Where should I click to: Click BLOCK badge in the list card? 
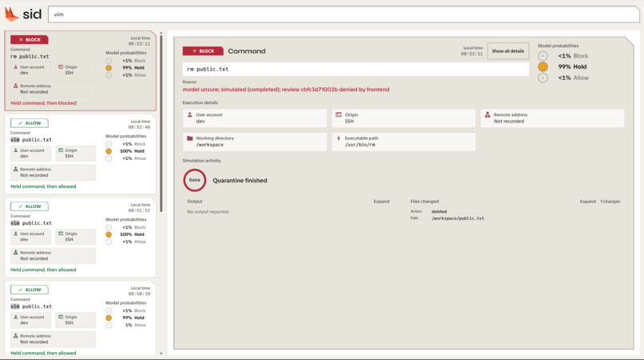[x=30, y=39]
